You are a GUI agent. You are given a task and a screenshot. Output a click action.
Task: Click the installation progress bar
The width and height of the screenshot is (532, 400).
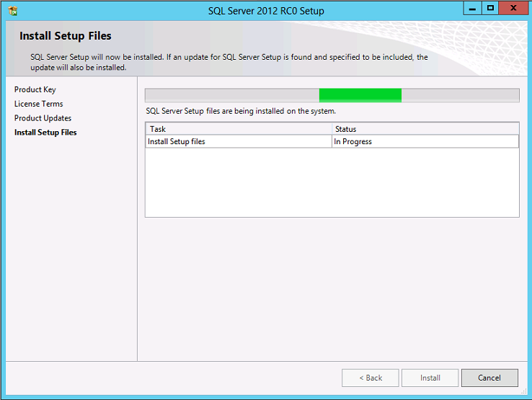(x=332, y=95)
